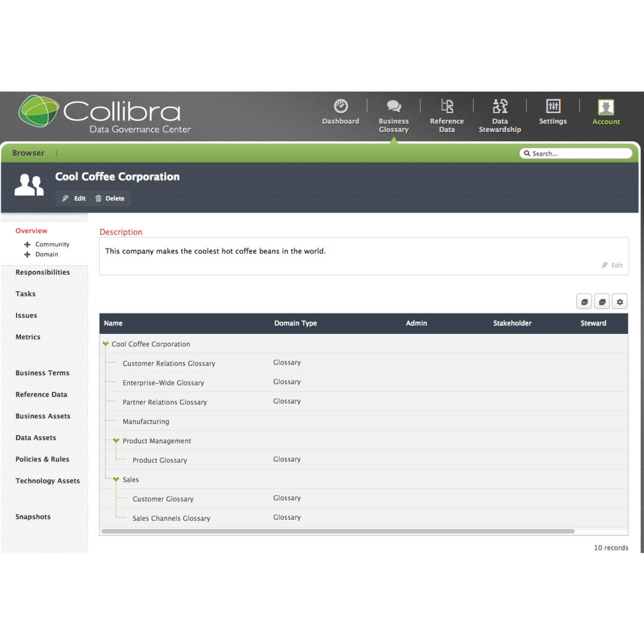The height and width of the screenshot is (644, 644).
Task: Collapse the Product Management node
Action: coord(116,441)
